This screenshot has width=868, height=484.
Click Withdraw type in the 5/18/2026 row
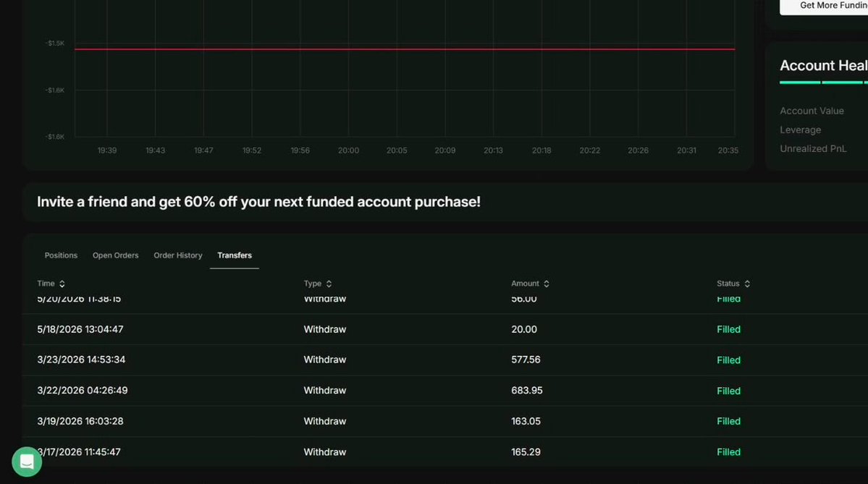pyautogui.click(x=325, y=329)
